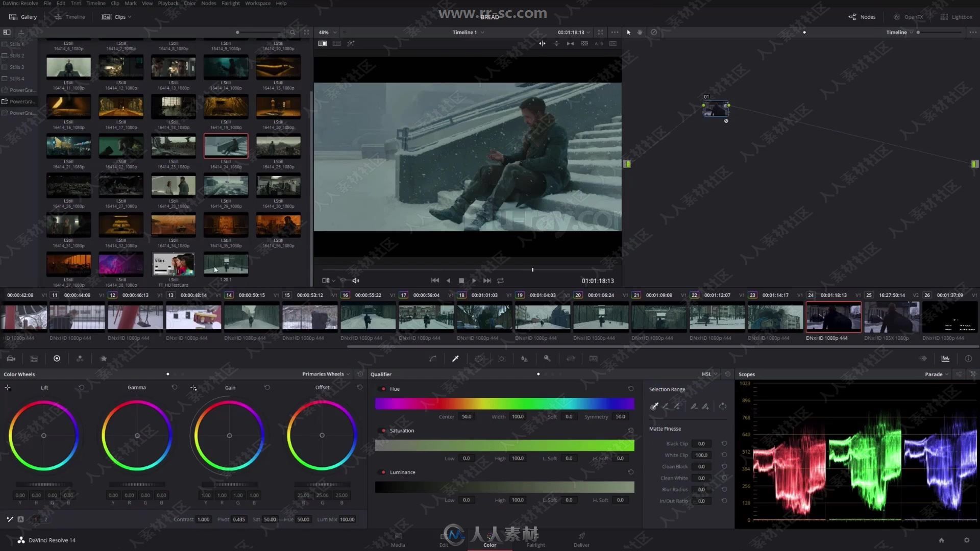Select the feather add tool

[705, 406]
